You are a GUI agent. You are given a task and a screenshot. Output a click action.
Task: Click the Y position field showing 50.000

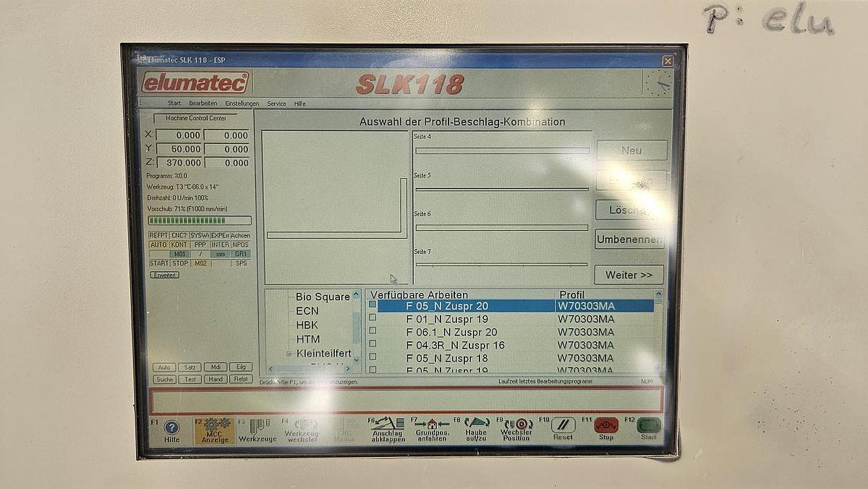point(179,149)
